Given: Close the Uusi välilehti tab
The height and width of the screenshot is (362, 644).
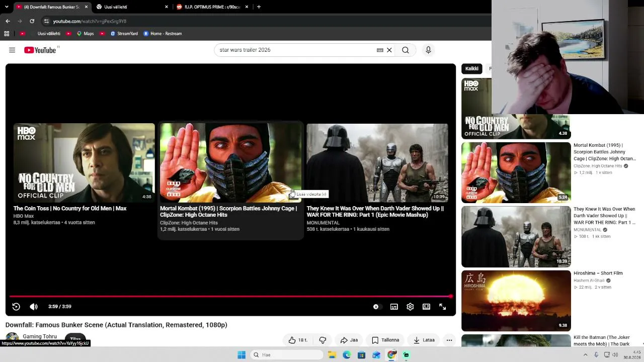Looking at the screenshot, I should tap(167, 7).
